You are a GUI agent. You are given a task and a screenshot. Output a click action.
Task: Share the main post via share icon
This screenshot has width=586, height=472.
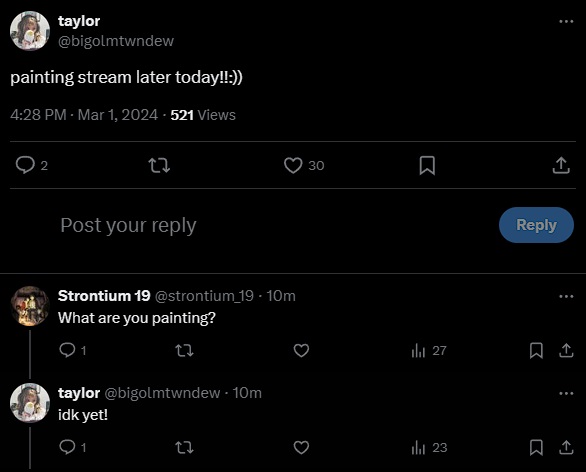tap(561, 165)
